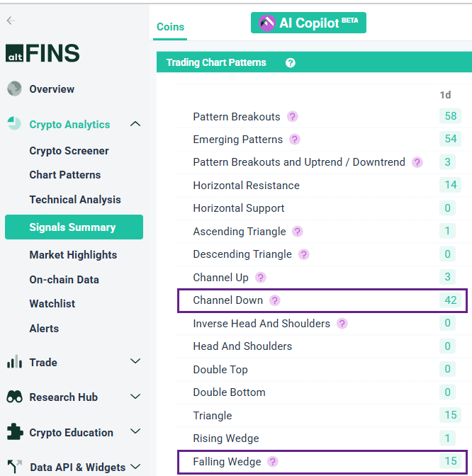472x476 pixels.
Task: Click the Crypto Analytics pie chart icon
Action: [x=14, y=124]
